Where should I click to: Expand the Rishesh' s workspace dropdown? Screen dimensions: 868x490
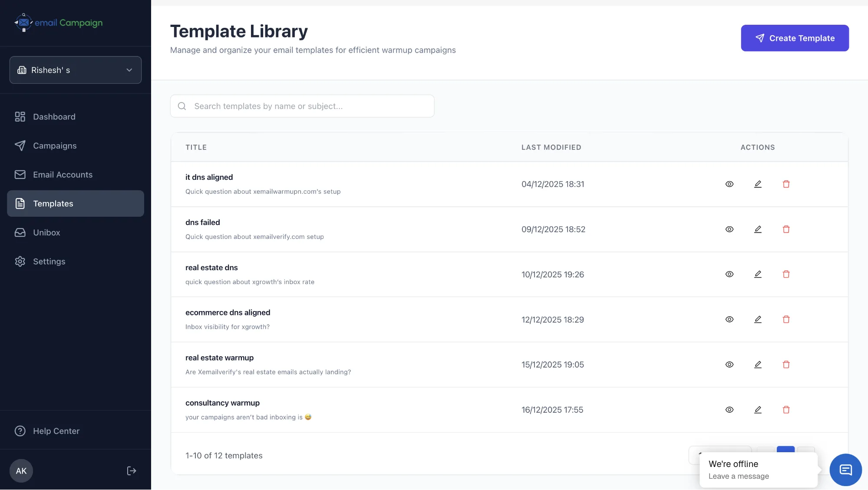click(76, 70)
